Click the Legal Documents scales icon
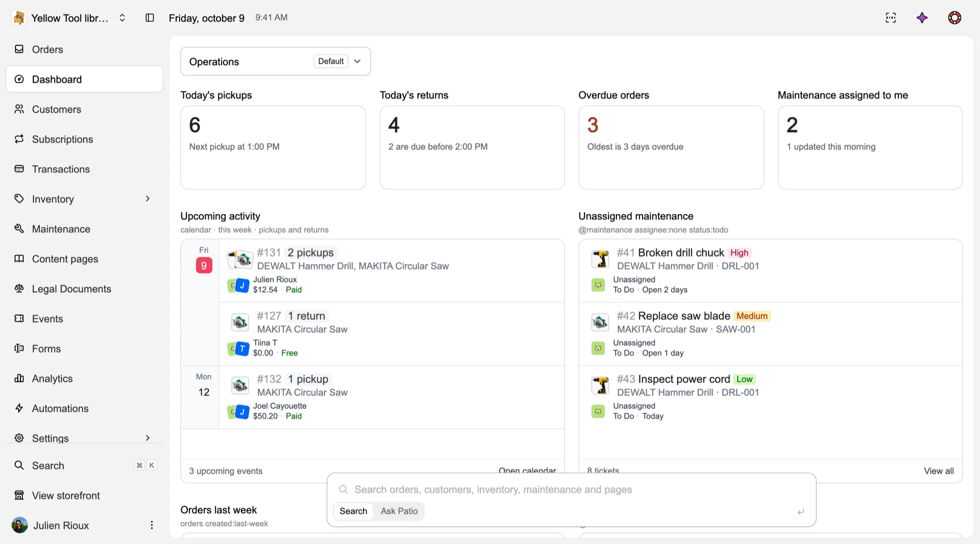 (x=19, y=288)
